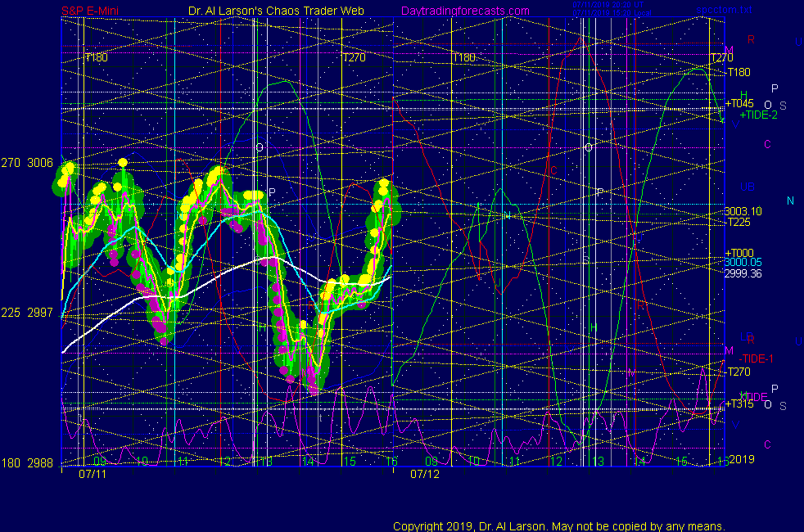Screen dimensions: 804x532
Task: Click the "07/12" date label
Action: tap(425, 474)
